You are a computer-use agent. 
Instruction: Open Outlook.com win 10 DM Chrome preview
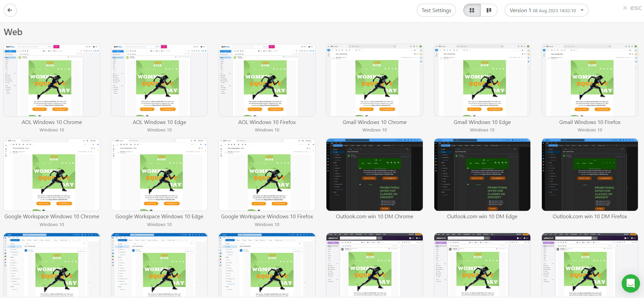[374, 175]
